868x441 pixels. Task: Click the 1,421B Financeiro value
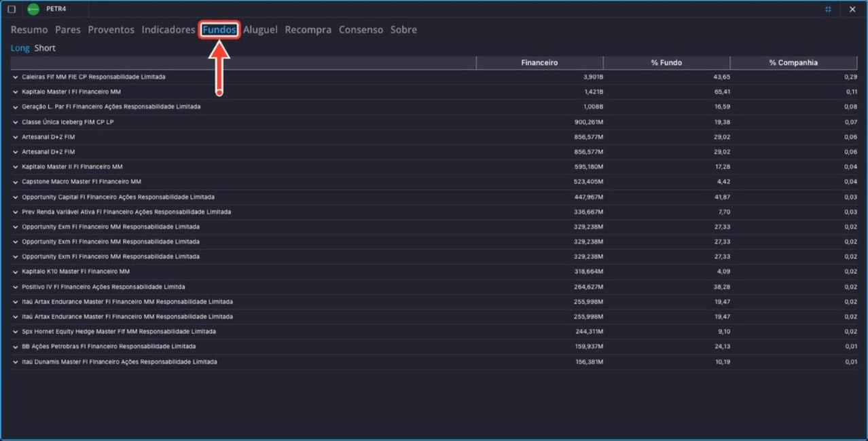click(593, 92)
